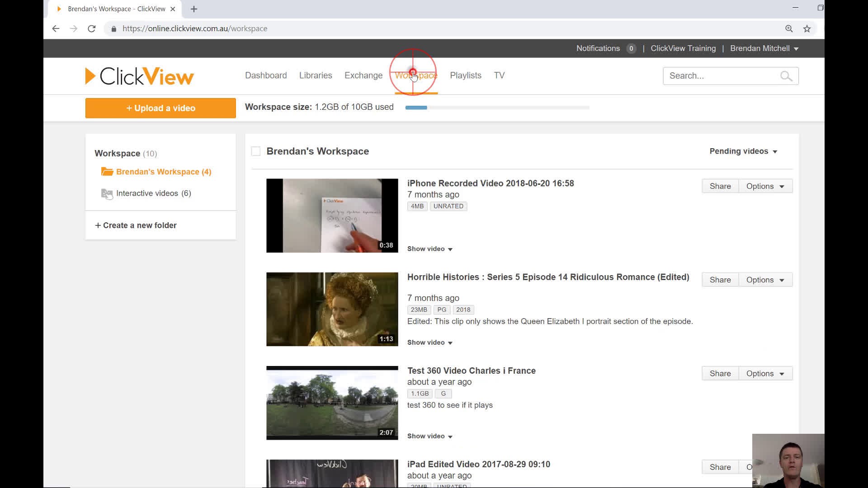Click the ClickView logo
Screen dimensions: 868x488
click(139, 76)
